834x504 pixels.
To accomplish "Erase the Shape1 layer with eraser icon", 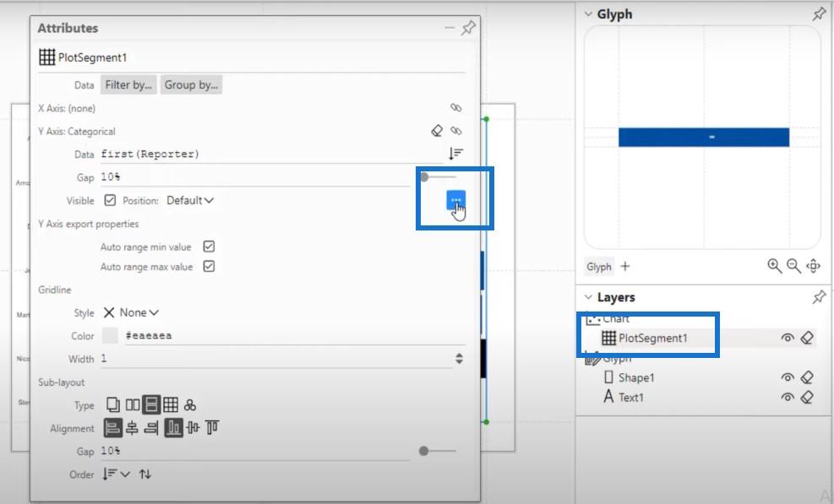I will point(807,377).
